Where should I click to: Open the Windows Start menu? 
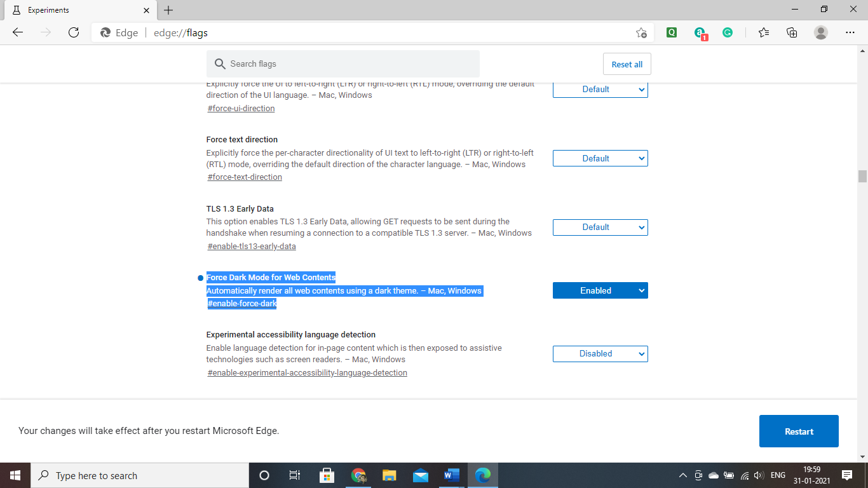point(15,475)
